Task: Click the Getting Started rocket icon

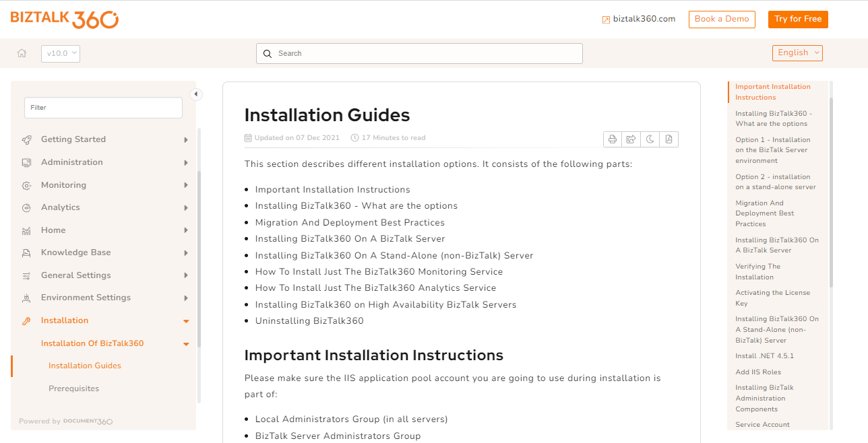Action: pyautogui.click(x=26, y=139)
